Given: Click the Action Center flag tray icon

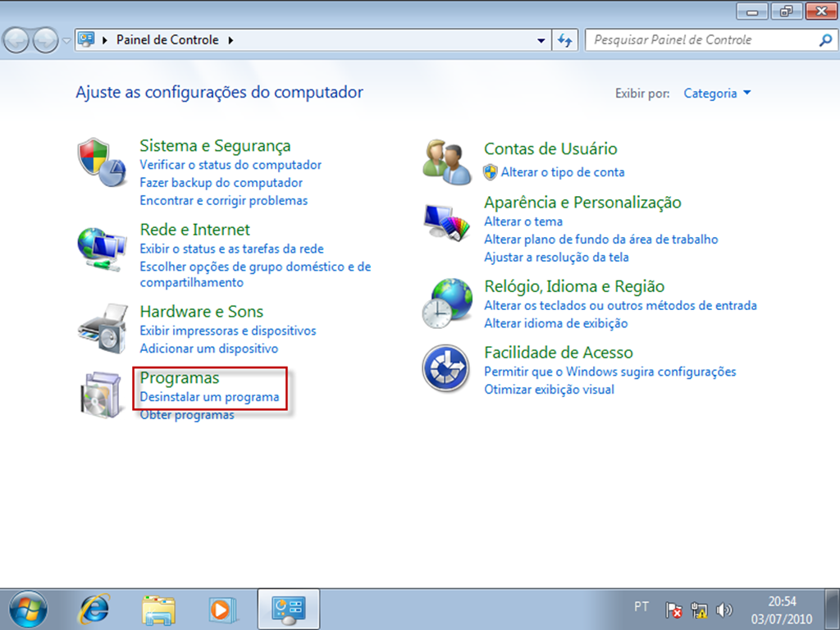Looking at the screenshot, I should (673, 610).
